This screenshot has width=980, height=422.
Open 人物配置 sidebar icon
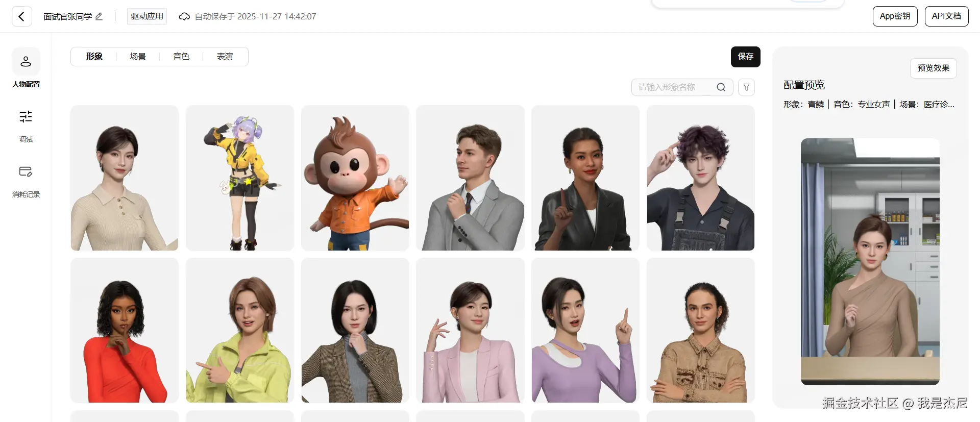pyautogui.click(x=26, y=62)
